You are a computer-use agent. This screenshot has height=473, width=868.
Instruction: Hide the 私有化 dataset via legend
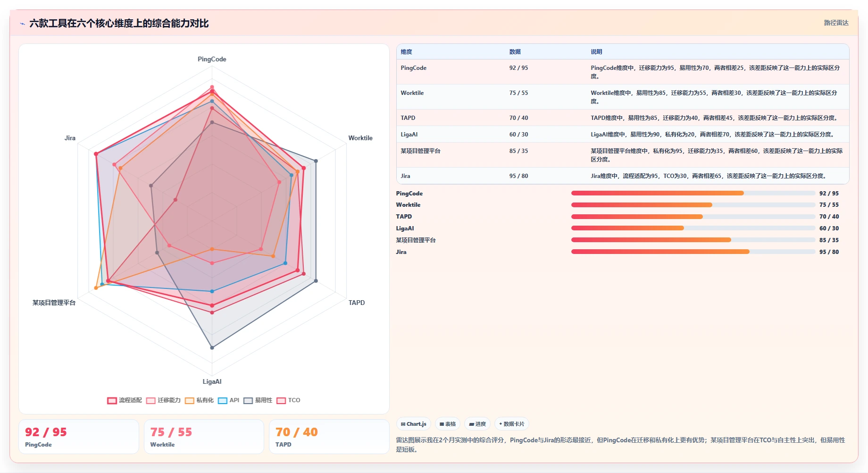199,400
